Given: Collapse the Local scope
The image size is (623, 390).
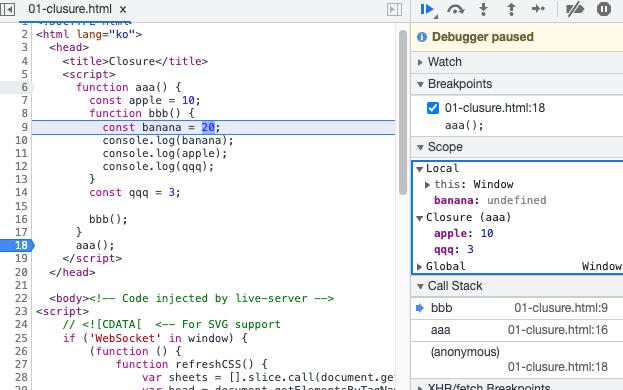Looking at the screenshot, I should click(x=419, y=169).
